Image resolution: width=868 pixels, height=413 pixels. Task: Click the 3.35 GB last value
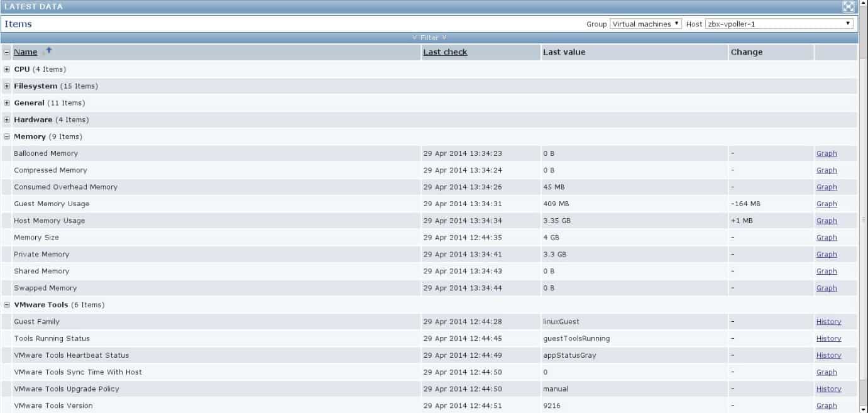click(556, 221)
